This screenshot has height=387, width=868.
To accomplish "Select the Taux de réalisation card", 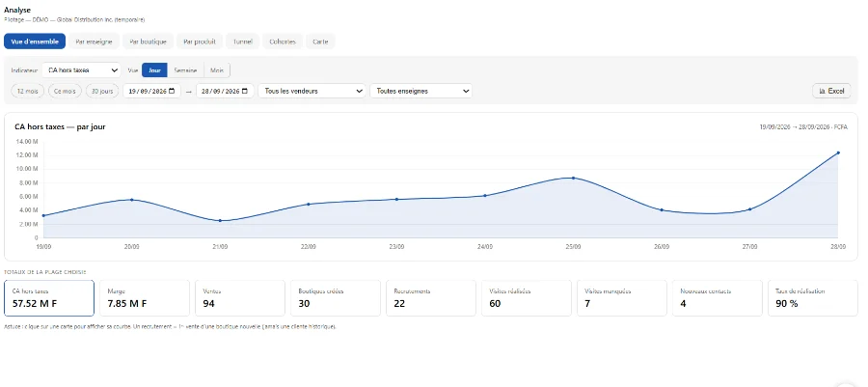I will pyautogui.click(x=813, y=298).
